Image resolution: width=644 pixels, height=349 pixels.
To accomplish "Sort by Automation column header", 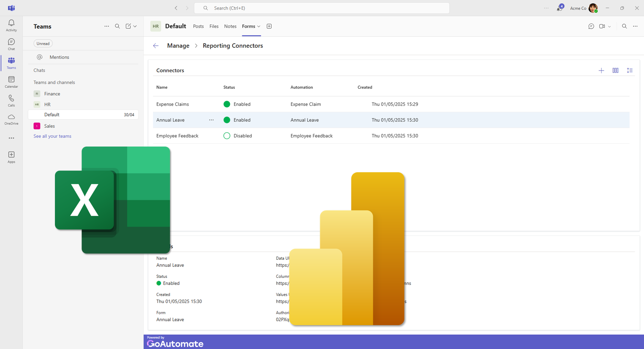I will 301,87.
